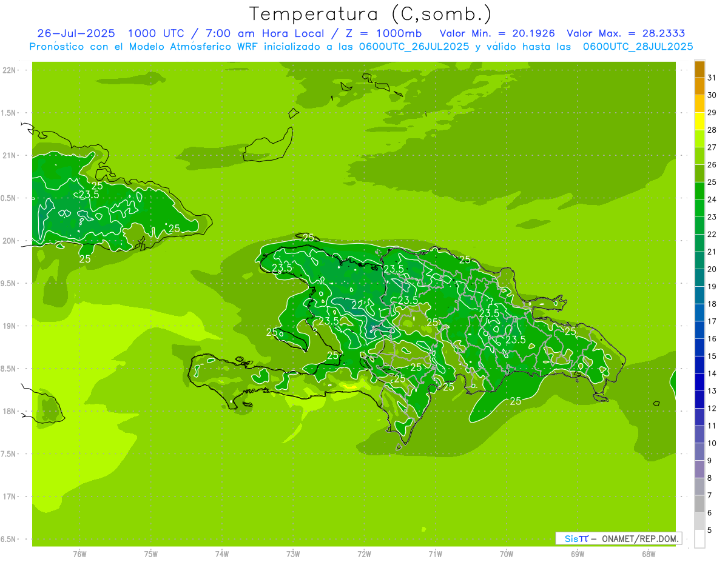Click legend value 10
Screen dimensions: 728x562
click(712, 443)
